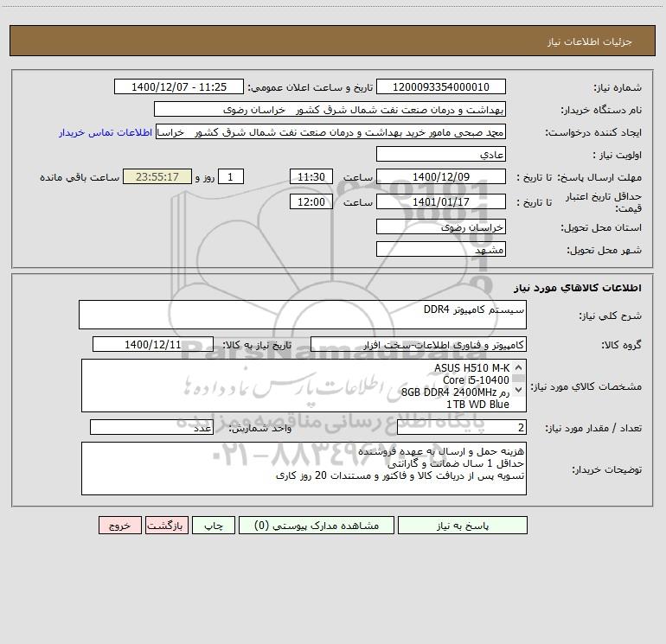Click request creator name field
This screenshot has width=666, height=644.
tap(330, 131)
